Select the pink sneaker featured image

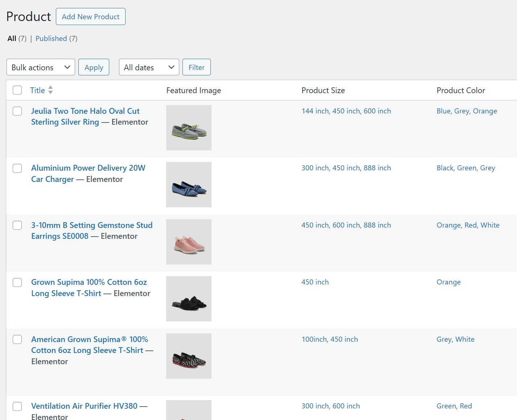click(189, 242)
